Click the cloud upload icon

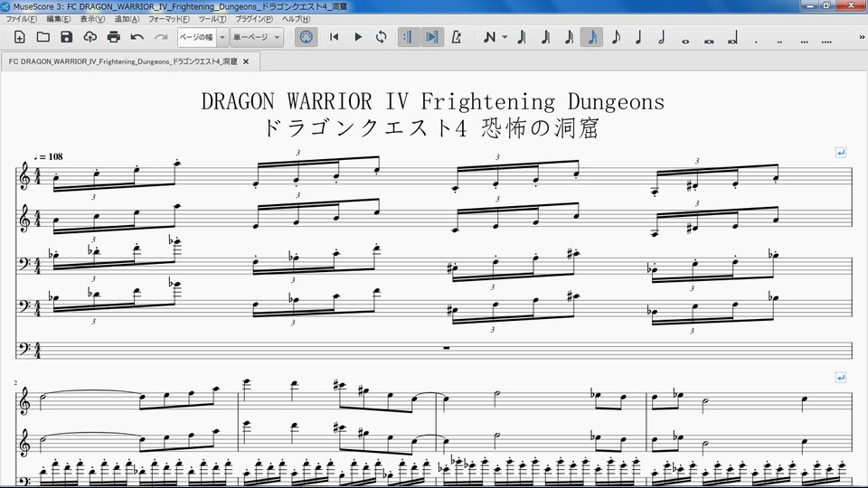pos(90,37)
